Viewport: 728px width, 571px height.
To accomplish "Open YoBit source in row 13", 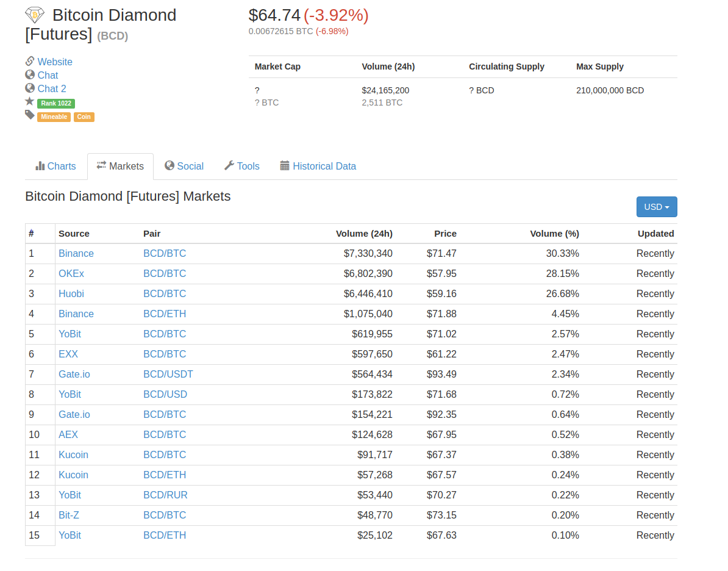I will pos(70,495).
